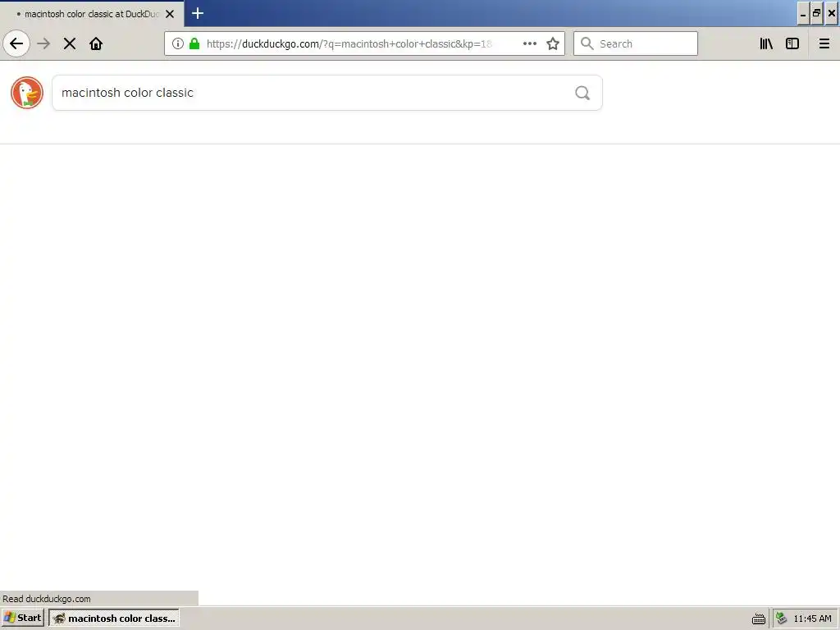
Task: Click the Firefox toolbar Search field
Action: click(636, 43)
